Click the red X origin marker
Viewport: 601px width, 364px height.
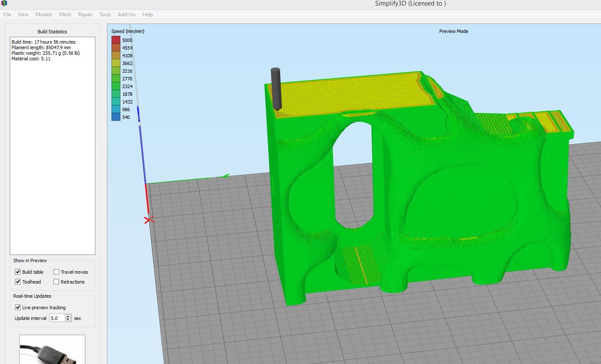pyautogui.click(x=149, y=220)
